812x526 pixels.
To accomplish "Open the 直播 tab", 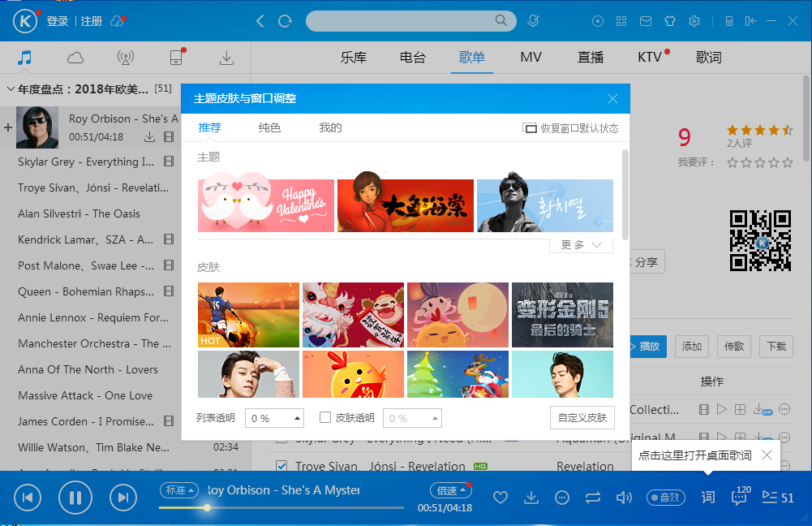I will tap(591, 57).
